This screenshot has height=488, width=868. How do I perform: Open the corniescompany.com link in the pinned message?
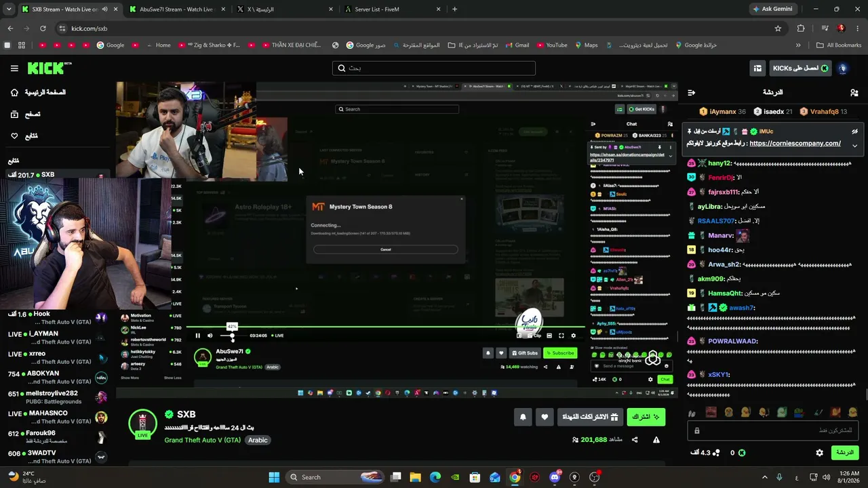795,144
